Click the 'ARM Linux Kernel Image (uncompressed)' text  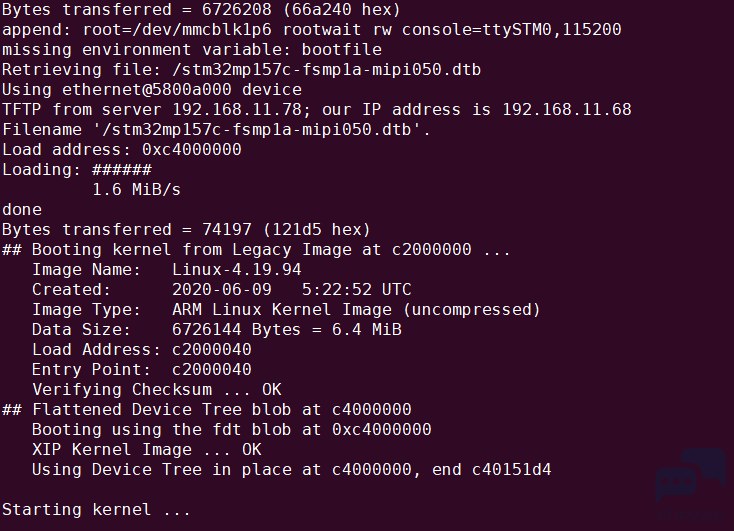[356, 310]
